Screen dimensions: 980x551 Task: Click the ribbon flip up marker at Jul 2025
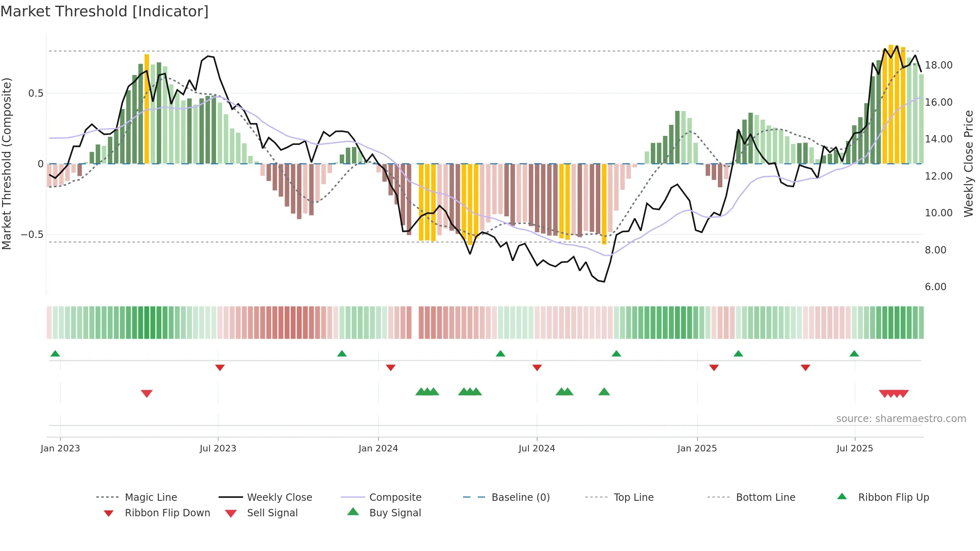coord(854,353)
